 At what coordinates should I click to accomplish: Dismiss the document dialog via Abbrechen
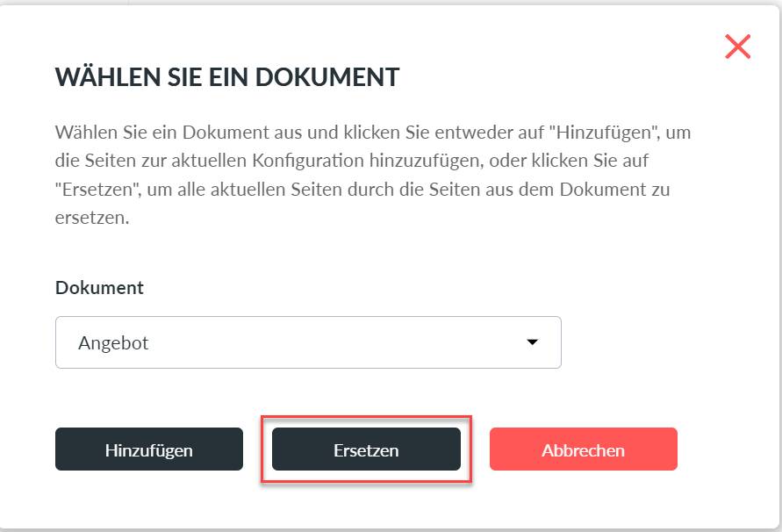click(x=584, y=449)
